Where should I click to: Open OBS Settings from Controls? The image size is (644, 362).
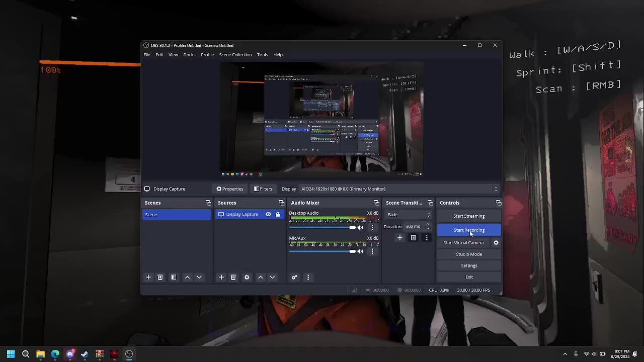tap(469, 265)
